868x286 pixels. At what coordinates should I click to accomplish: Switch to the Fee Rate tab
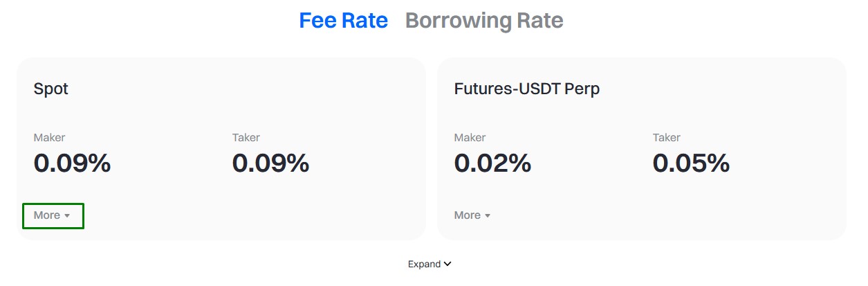click(343, 21)
